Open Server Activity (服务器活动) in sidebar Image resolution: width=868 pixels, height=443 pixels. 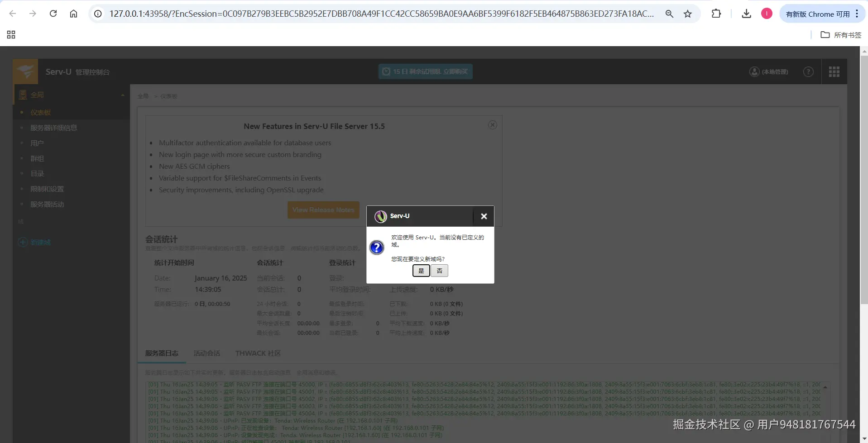click(47, 204)
